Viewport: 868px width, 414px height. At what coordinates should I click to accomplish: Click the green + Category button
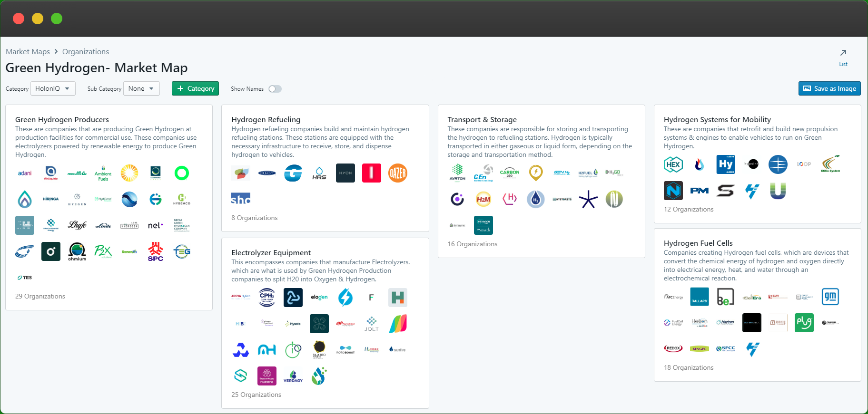click(x=195, y=88)
